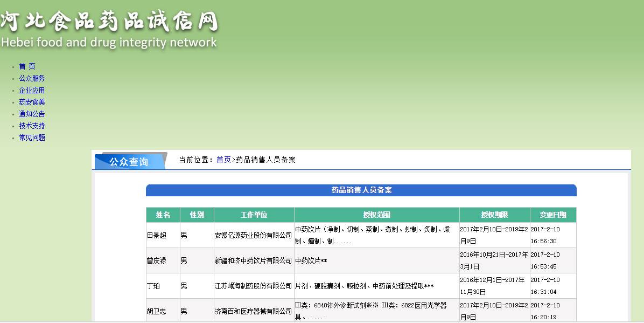Click the 变更日期 column header
The image size is (644, 323).
pos(553,215)
